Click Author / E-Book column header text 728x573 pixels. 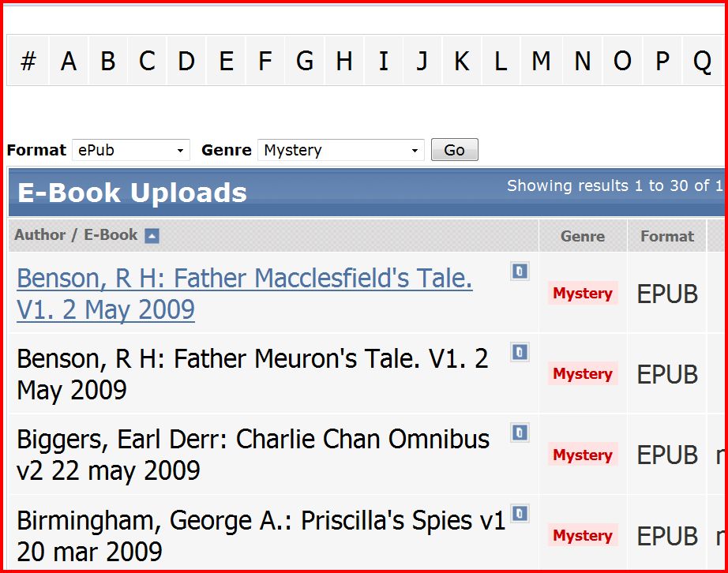(x=76, y=235)
